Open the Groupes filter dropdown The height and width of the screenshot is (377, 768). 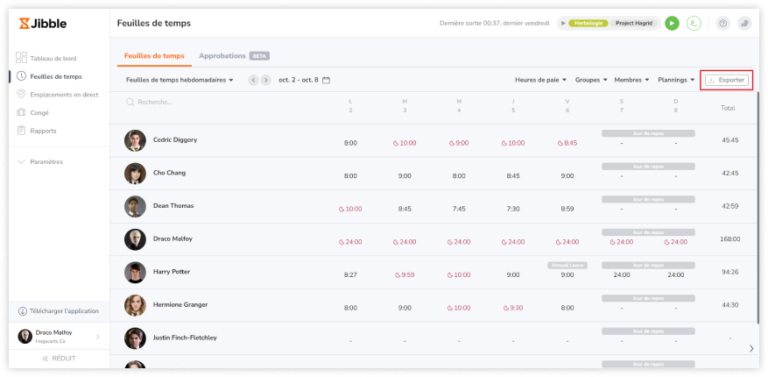[x=591, y=80]
